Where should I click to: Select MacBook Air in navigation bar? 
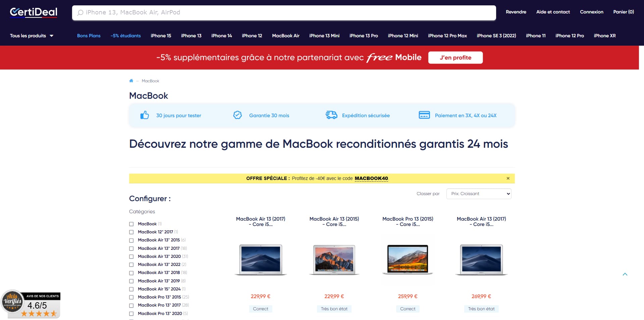pyautogui.click(x=286, y=36)
